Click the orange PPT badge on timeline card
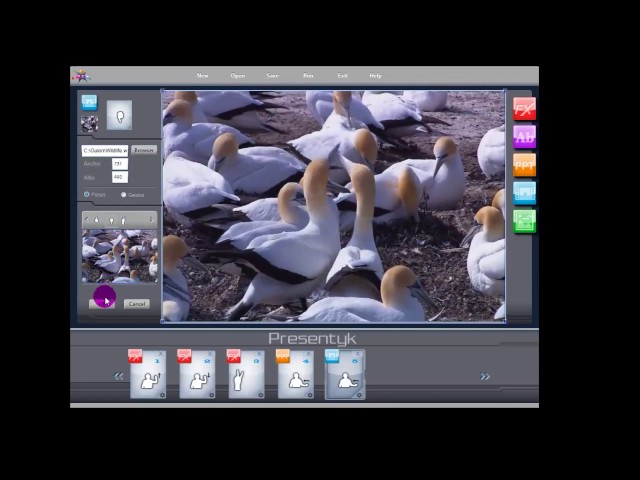Viewport: 640px width, 480px height. pos(283,356)
